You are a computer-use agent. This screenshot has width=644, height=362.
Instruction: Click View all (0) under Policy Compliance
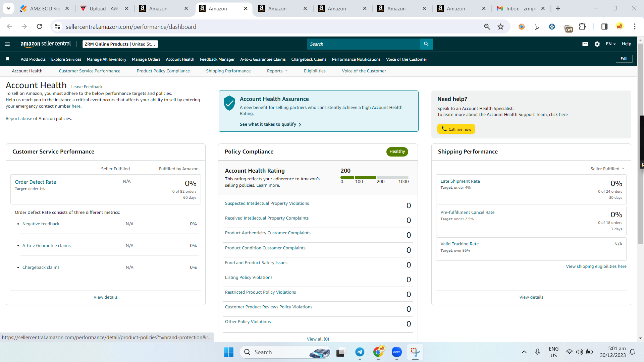click(x=318, y=339)
